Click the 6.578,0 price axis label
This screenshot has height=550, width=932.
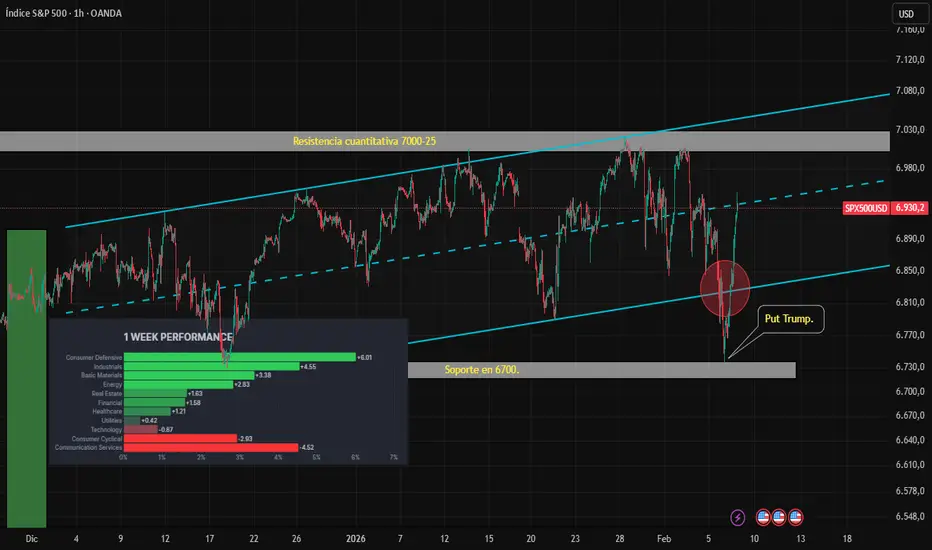pos(910,491)
